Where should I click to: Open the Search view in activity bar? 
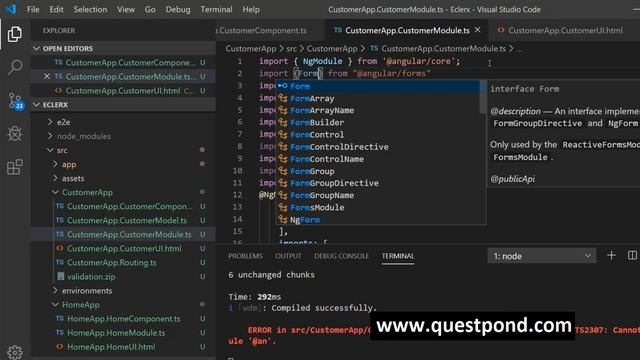(15, 67)
